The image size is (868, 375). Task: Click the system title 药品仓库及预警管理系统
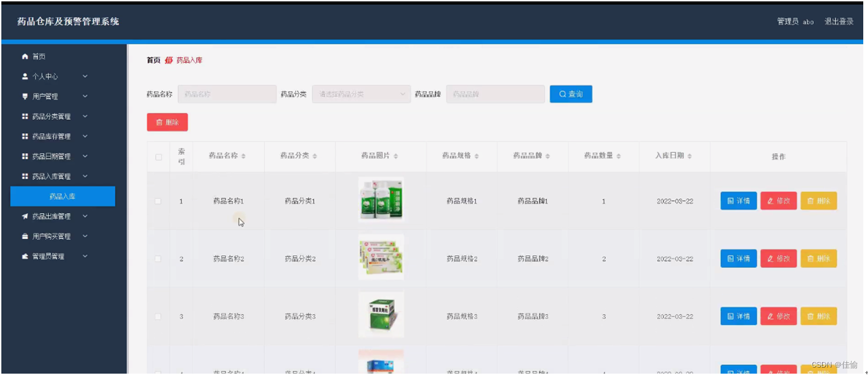(68, 22)
